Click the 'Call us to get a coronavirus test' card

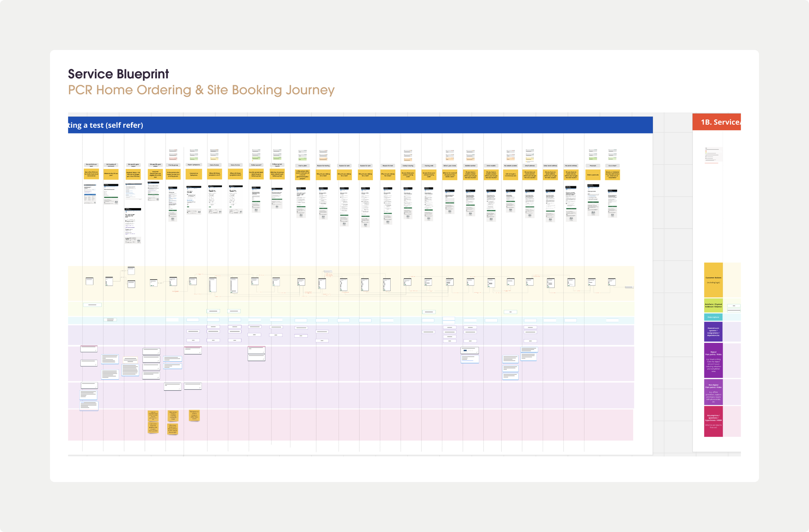click(x=511, y=175)
